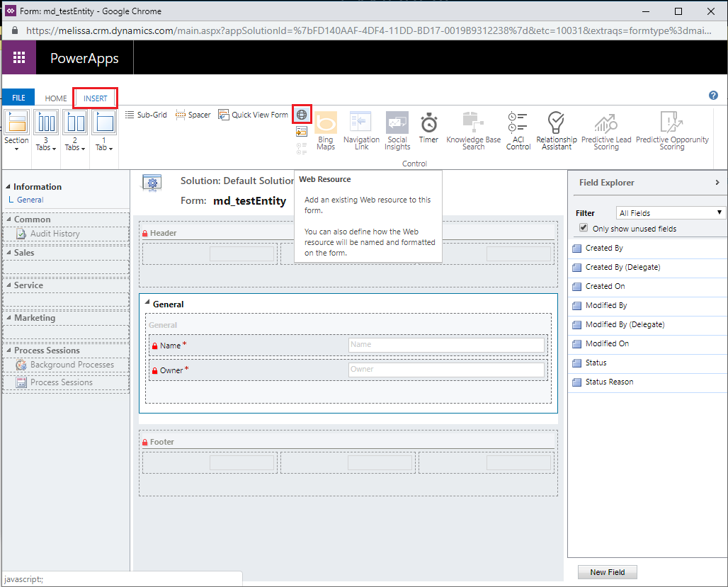Open the 1 Tab dropdown arrow
This screenshot has width=728, height=587.
click(x=110, y=149)
